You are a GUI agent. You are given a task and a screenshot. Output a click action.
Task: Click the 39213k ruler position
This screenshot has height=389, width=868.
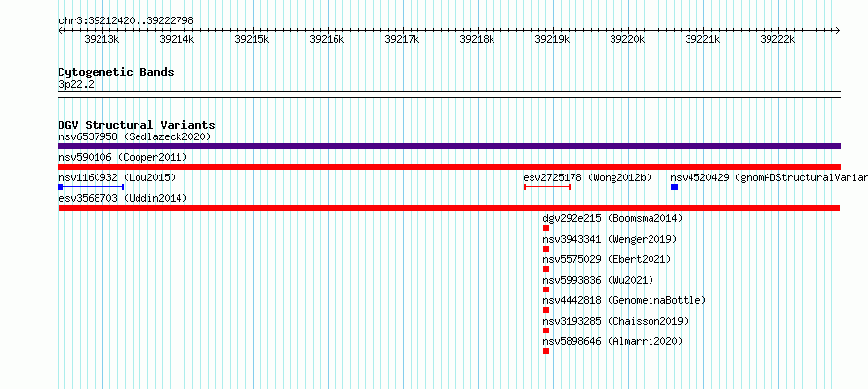pyautogui.click(x=101, y=39)
